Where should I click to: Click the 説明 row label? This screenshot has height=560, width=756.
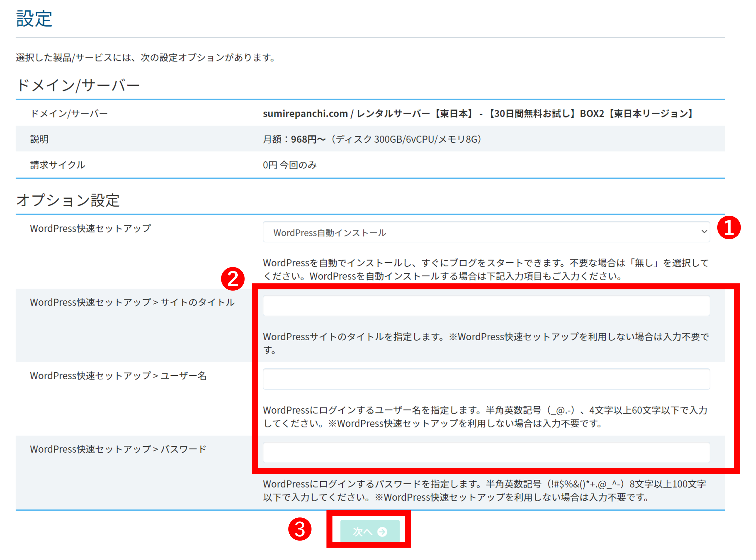[x=39, y=139]
